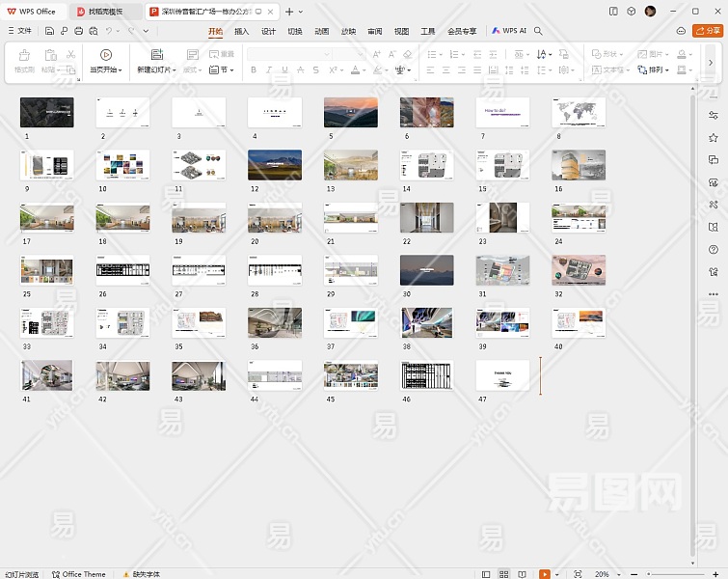This screenshot has width=728, height=579.
Task: Start slideshow with orange play button
Action: point(544,574)
